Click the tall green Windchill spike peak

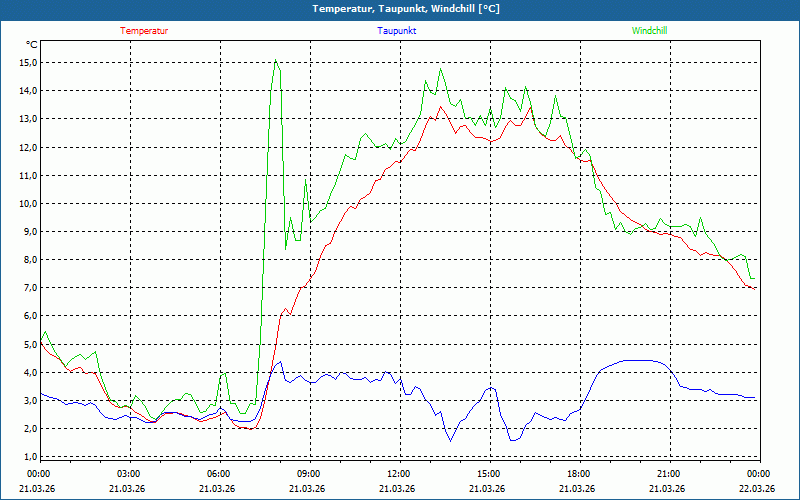pos(275,61)
